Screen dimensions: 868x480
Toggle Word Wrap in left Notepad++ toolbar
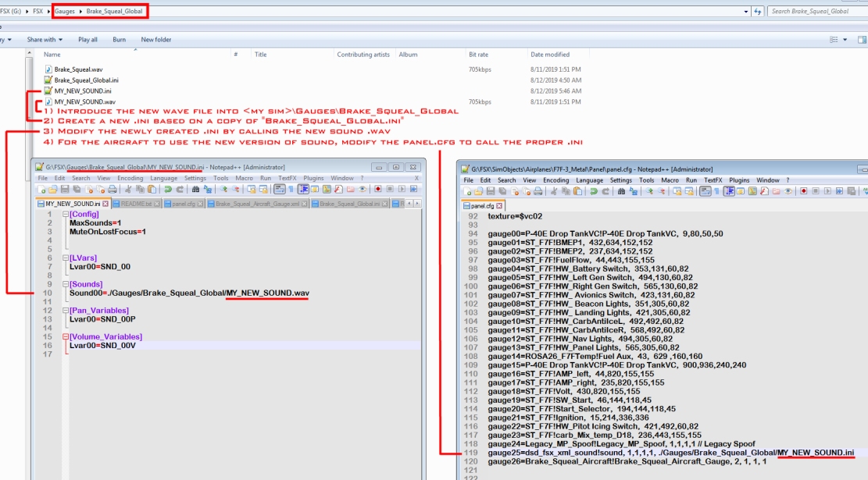pos(280,189)
